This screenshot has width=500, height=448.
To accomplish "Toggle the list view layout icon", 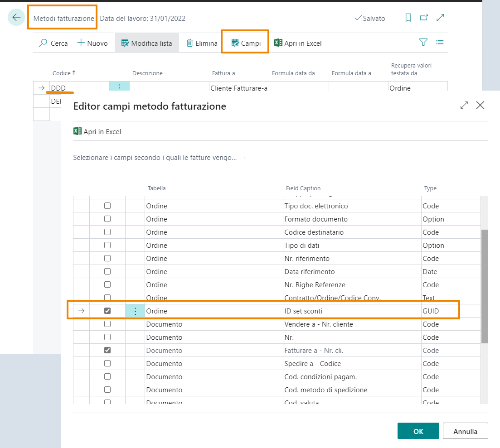I will click(439, 43).
